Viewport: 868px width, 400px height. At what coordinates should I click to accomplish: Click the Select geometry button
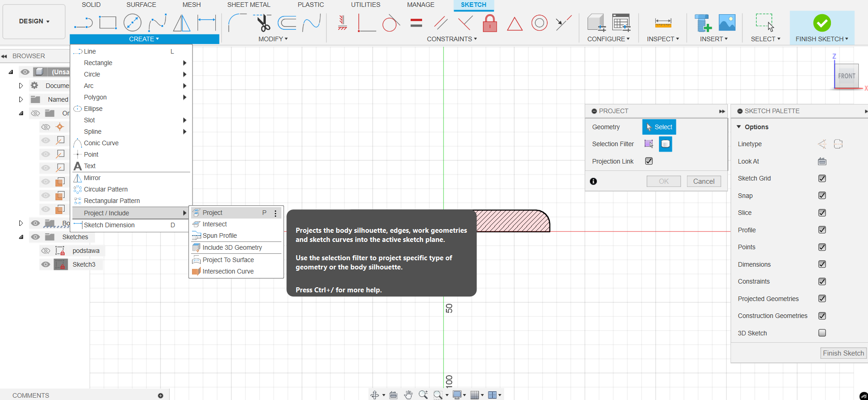tap(659, 127)
